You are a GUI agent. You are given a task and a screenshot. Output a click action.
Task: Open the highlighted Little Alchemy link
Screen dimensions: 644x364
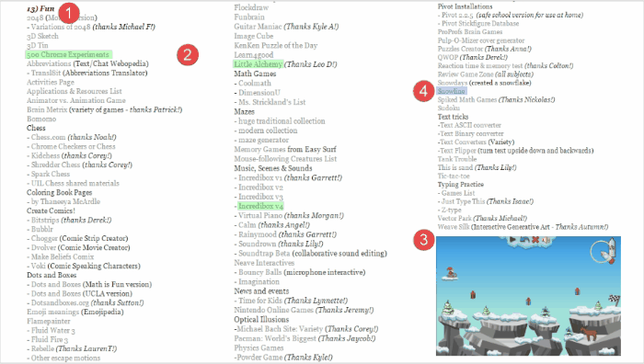click(x=258, y=64)
